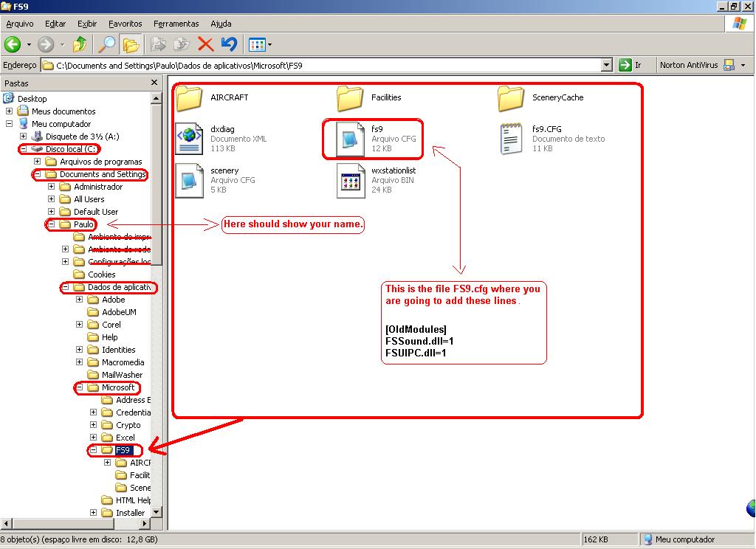Select the fs9 Arquivo CFG file icon
The height and width of the screenshot is (549, 756).
point(349,139)
